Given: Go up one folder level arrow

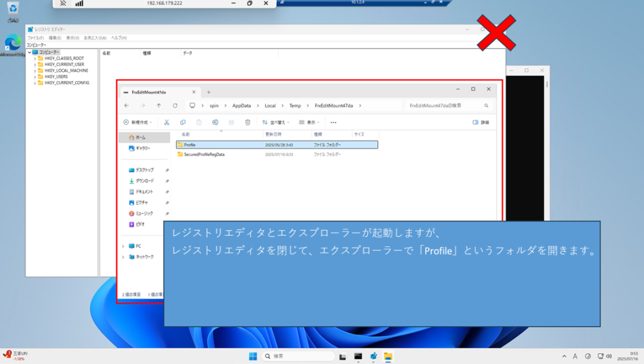Looking at the screenshot, I should (x=158, y=106).
